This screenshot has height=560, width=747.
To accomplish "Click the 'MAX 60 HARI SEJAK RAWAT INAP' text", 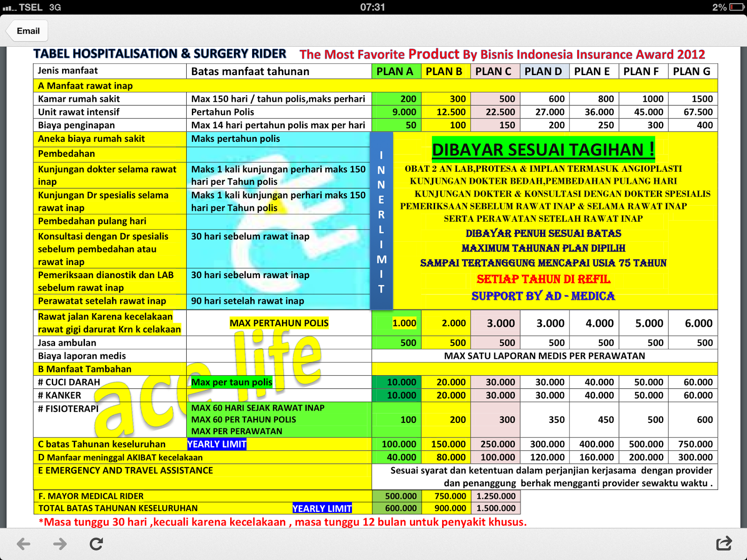I will point(258,408).
